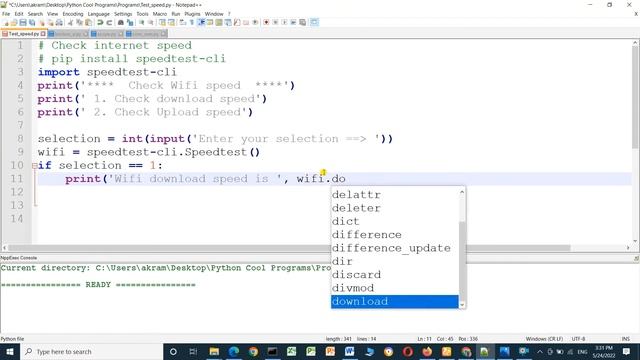The width and height of the screenshot is (640, 360).
Task: Open Find with the binoculars icon
Action: point(120,22)
